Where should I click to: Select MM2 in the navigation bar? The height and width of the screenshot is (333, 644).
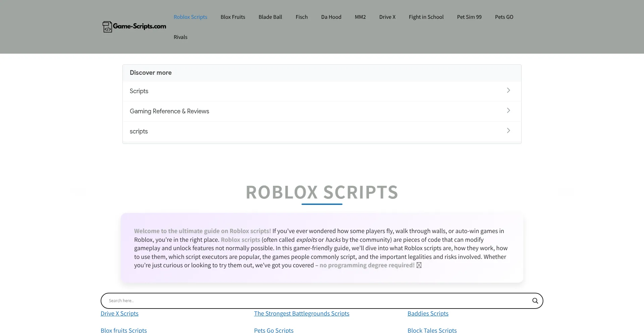(360, 17)
